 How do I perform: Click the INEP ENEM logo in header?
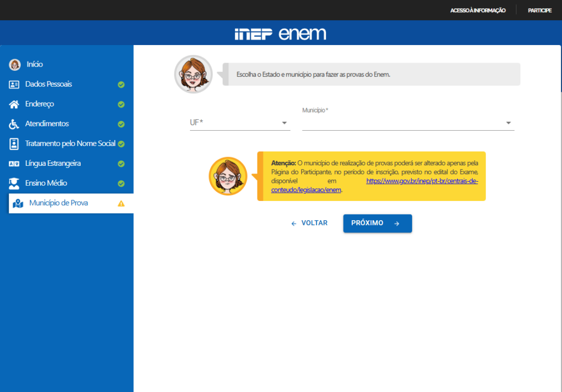point(280,33)
